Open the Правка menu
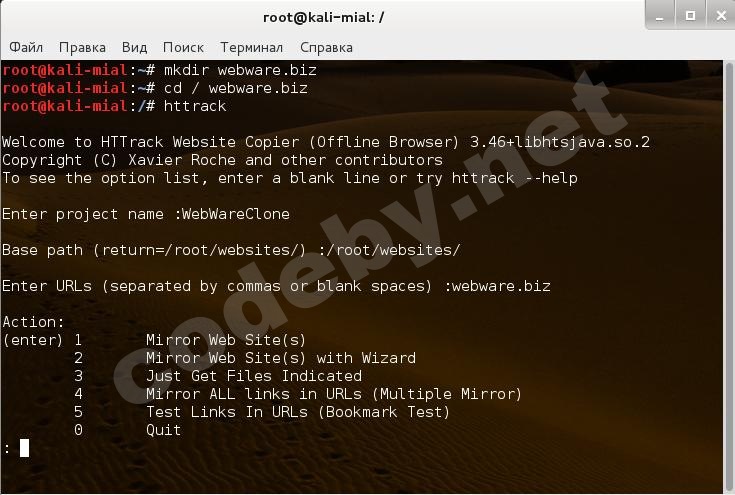Screen dimensions: 735x495 [82, 47]
